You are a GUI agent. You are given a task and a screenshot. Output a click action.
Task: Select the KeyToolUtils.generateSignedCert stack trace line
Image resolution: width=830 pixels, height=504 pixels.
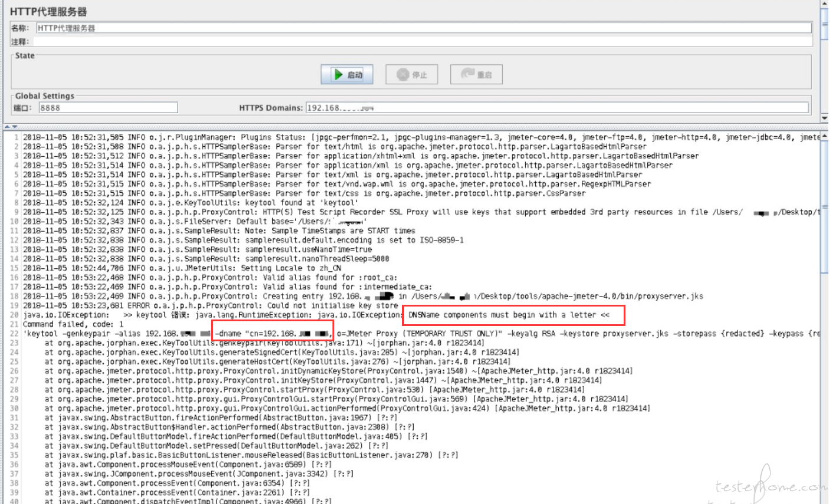[x=282, y=353]
